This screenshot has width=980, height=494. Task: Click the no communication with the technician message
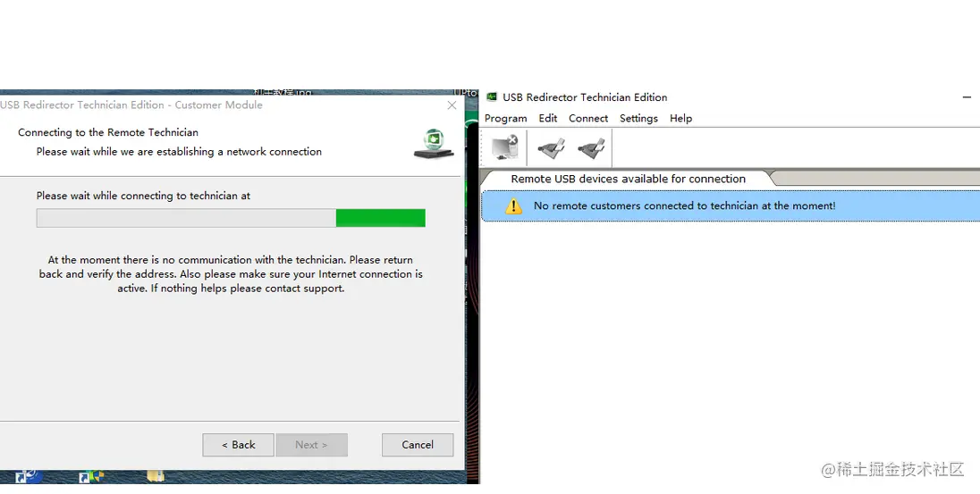[x=231, y=274]
